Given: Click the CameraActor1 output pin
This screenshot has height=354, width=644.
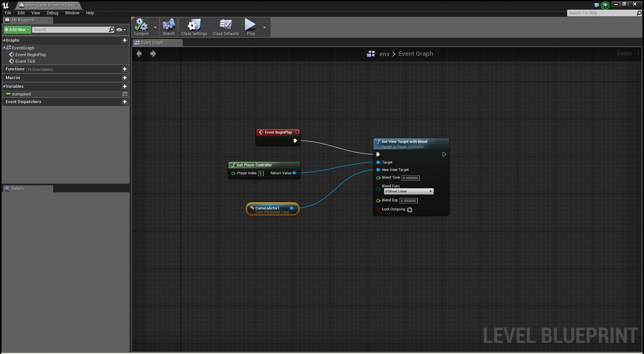Looking at the screenshot, I should tap(292, 208).
